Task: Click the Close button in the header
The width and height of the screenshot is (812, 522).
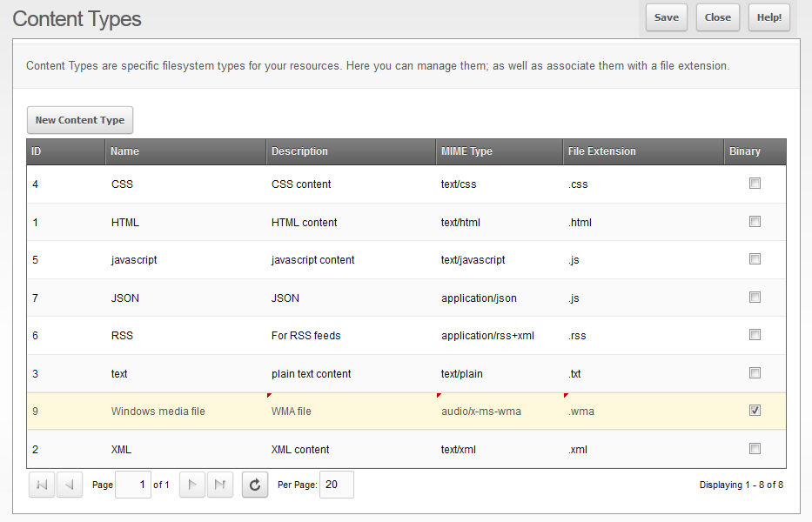Action: point(718,17)
